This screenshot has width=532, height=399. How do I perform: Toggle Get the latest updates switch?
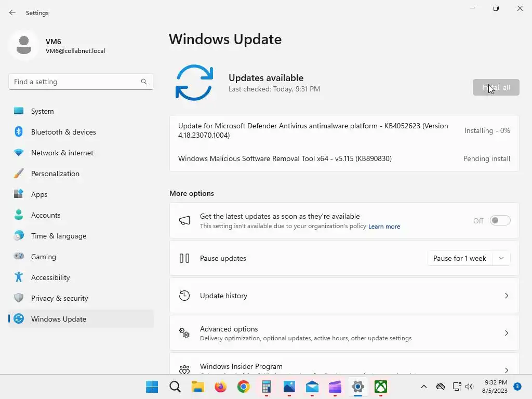point(500,220)
